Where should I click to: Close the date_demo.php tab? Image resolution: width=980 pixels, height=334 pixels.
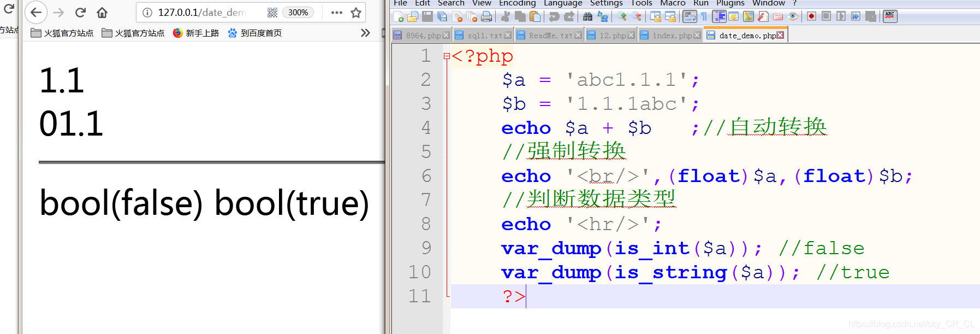pyautogui.click(x=780, y=35)
